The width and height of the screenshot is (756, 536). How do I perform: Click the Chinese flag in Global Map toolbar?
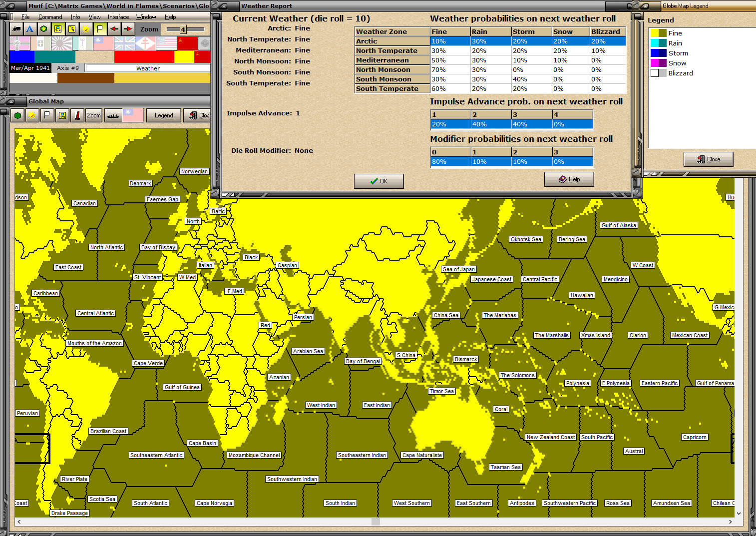pos(133,115)
